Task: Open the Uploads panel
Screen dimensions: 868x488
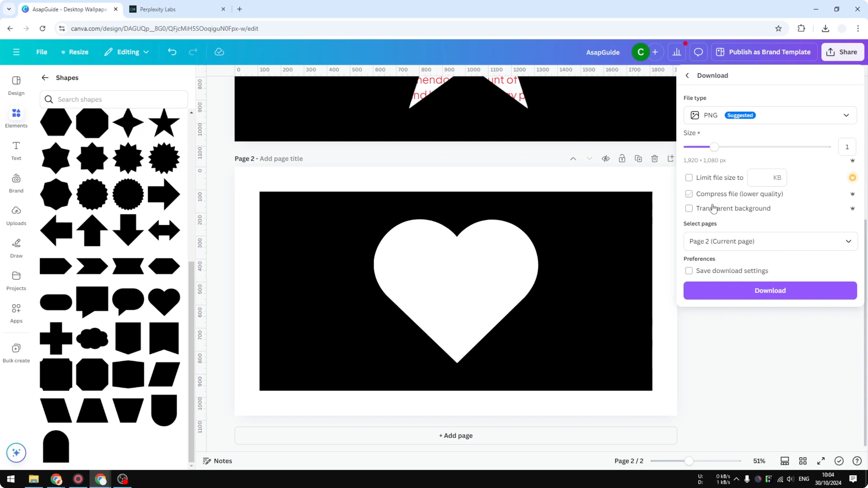Action: [16, 215]
